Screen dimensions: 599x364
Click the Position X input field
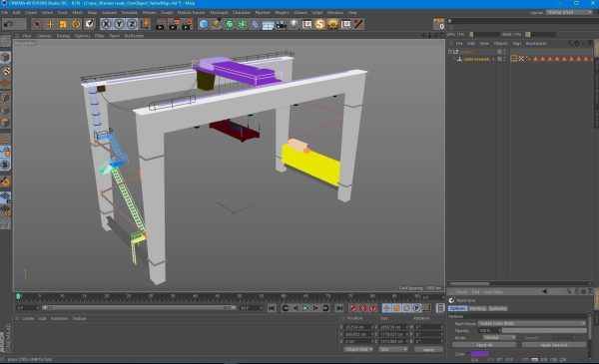358,327
